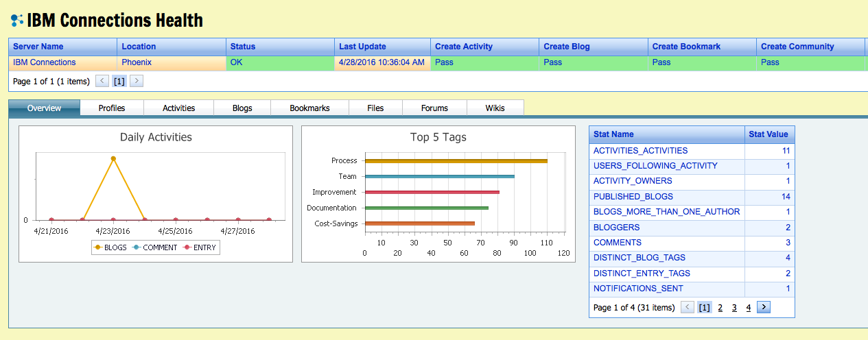
Task: Sort by Server Name column header
Action: point(62,47)
